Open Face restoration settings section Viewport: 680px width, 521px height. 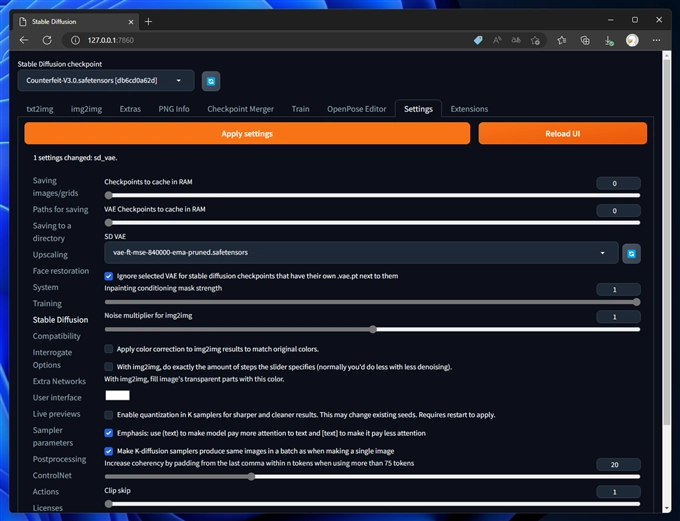(x=61, y=271)
